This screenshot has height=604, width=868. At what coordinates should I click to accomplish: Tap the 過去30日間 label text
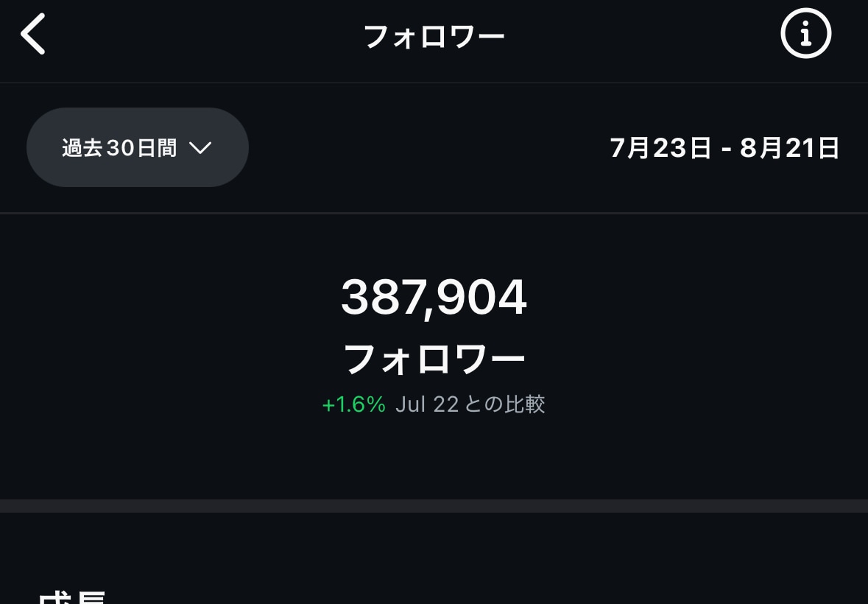click(x=119, y=148)
